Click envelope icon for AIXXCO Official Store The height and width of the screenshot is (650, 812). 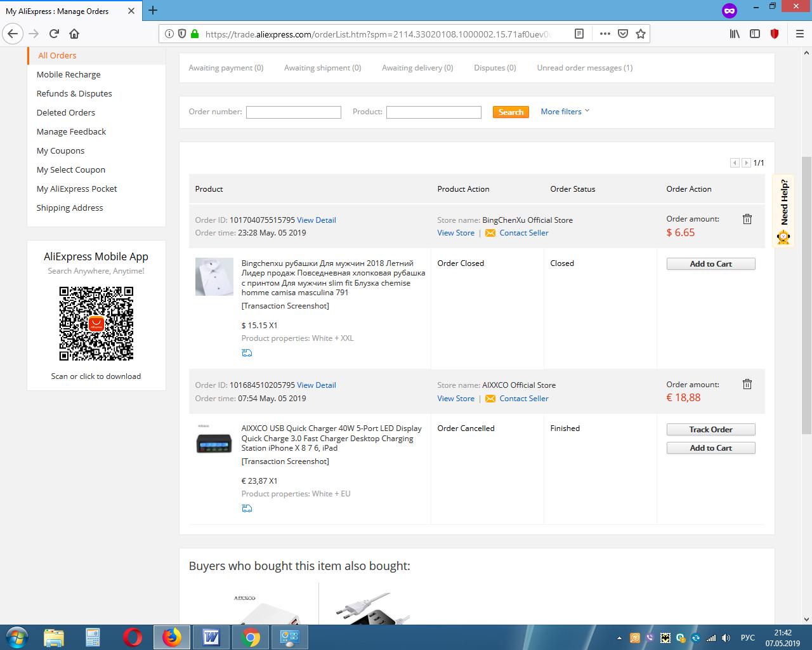tap(490, 399)
